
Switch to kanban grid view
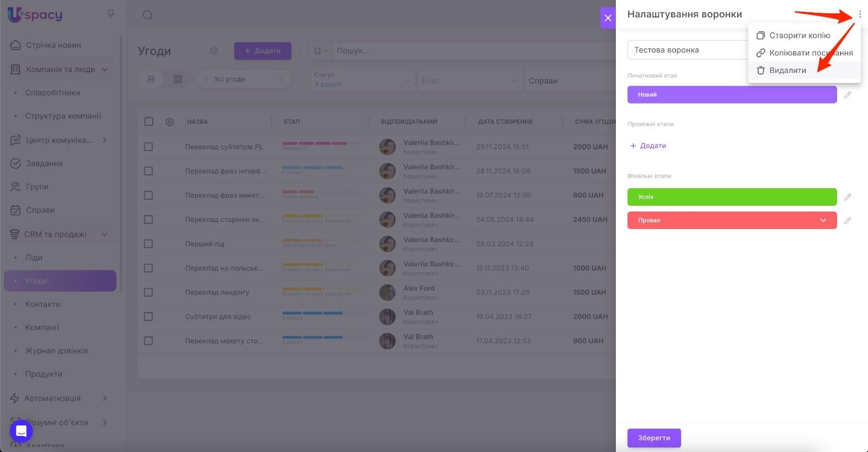pyautogui.click(x=178, y=79)
